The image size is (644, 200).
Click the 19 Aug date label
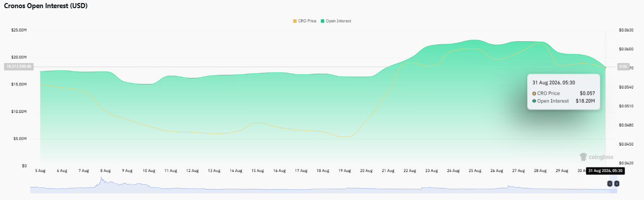(344, 170)
